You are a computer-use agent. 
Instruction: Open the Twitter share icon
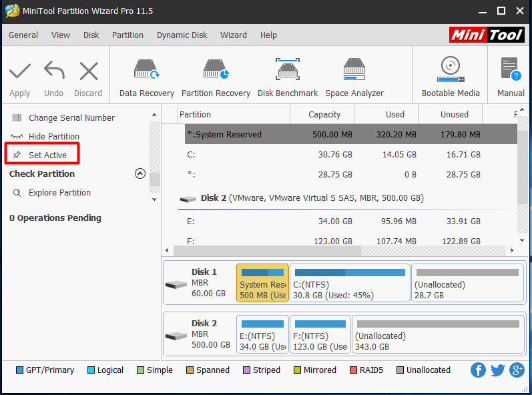click(497, 370)
